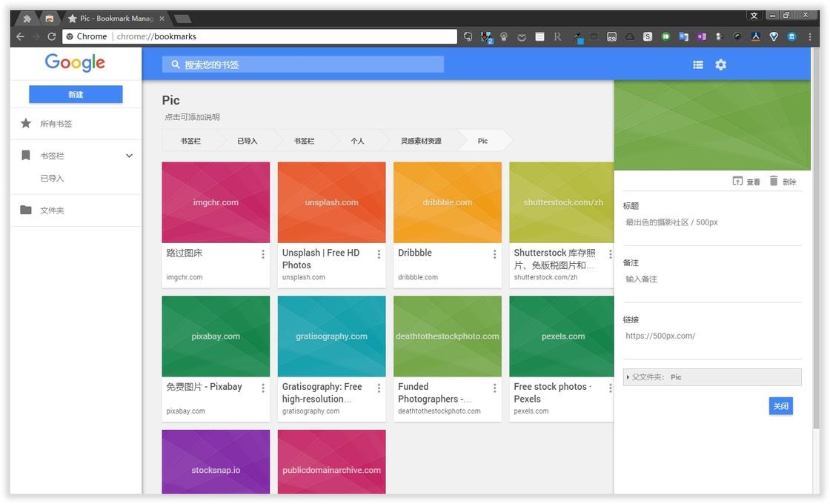830x504 pixels.
Task: Click the blue 关闭 button
Action: tap(781, 406)
